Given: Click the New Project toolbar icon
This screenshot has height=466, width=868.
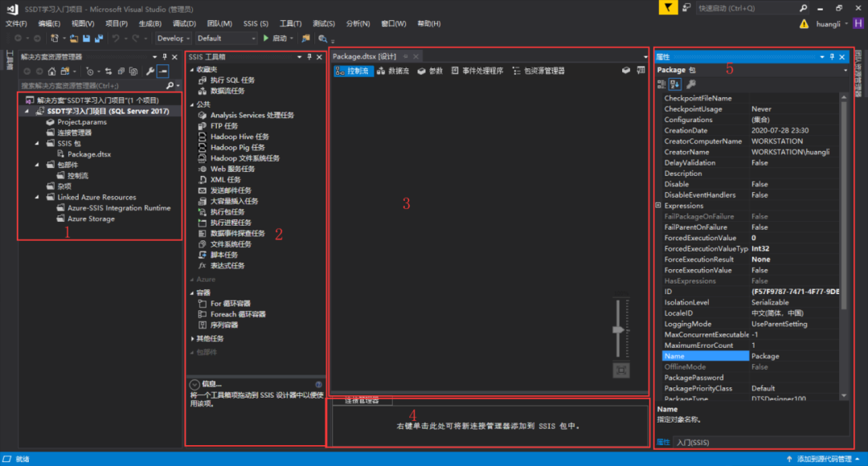Looking at the screenshot, I should pyautogui.click(x=55, y=39).
